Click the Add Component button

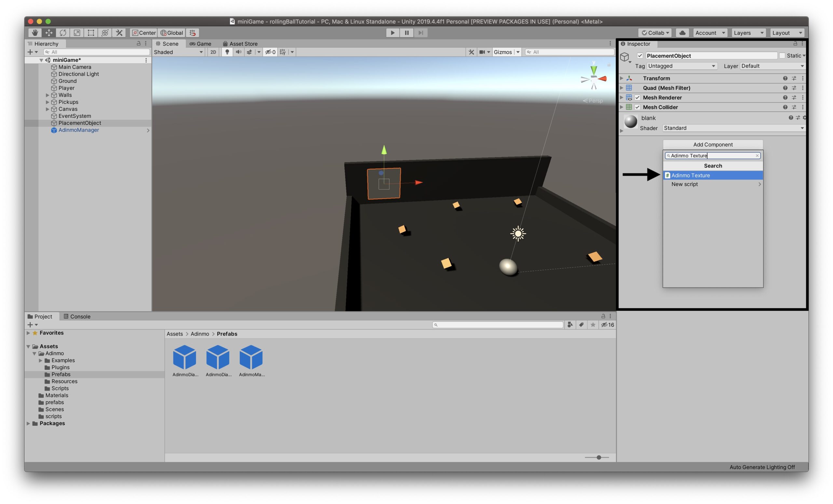tap(713, 145)
